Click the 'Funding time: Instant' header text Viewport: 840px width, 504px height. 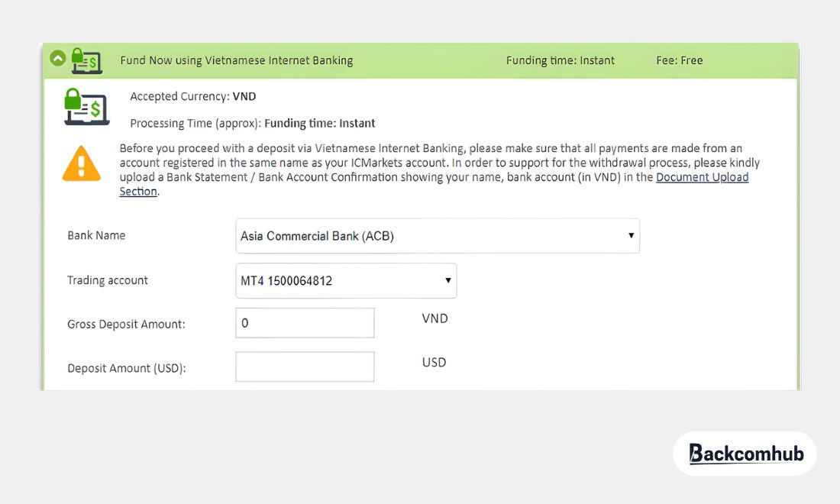click(561, 60)
